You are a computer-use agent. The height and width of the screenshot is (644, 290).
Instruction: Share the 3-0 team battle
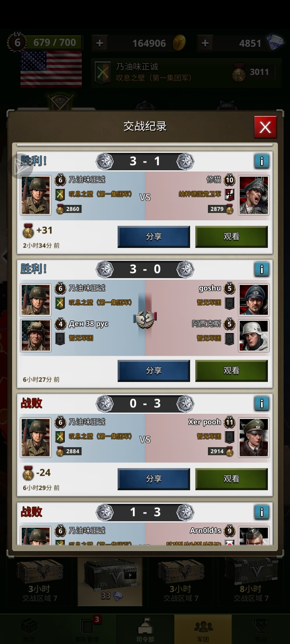[153, 371]
